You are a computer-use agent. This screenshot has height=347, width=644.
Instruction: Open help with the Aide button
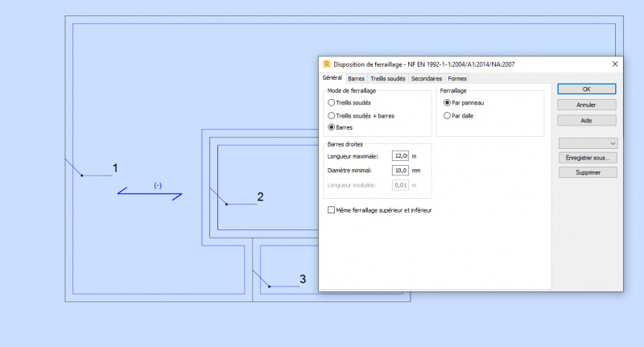587,120
